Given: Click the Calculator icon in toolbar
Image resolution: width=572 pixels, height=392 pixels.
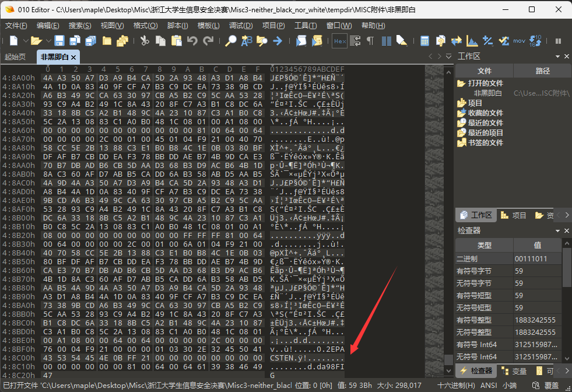Looking at the screenshot, I should pyautogui.click(x=425, y=41).
